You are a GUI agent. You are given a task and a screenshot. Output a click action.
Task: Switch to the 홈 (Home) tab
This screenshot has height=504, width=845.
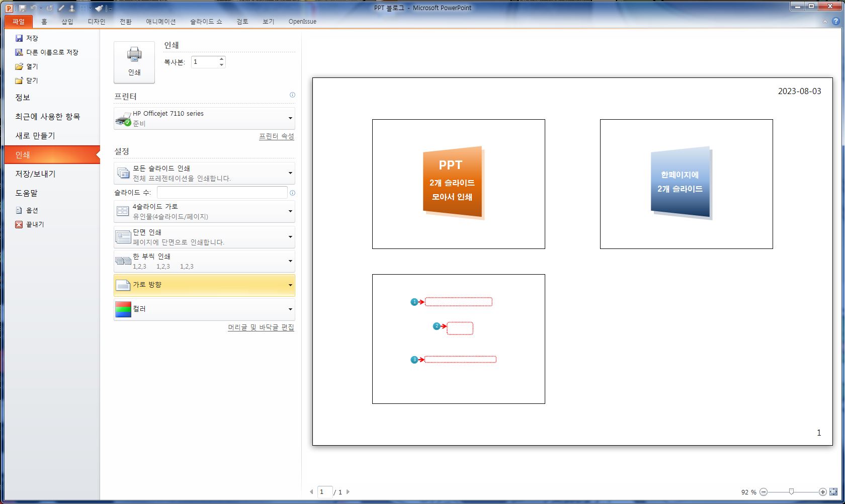44,22
